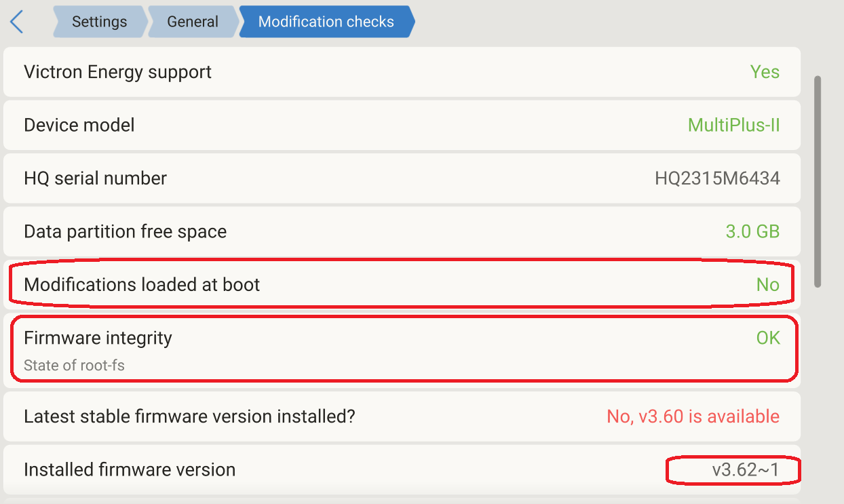This screenshot has width=844, height=504.
Task: Click the green Yes support value
Action: pos(765,72)
